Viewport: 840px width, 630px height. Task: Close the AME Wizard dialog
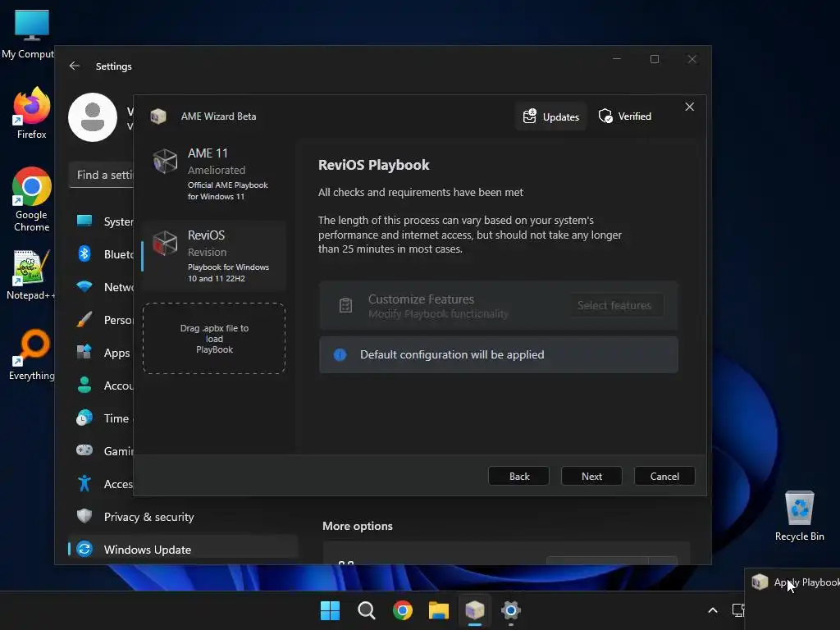click(x=689, y=107)
